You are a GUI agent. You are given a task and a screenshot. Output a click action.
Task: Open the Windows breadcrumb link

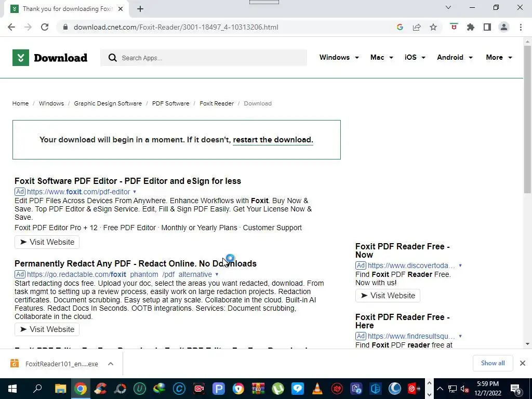click(51, 103)
